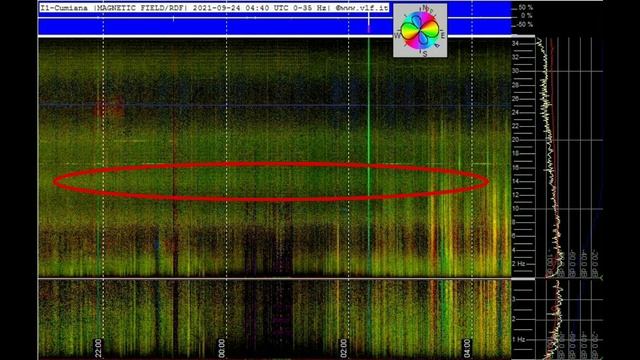Select the 04:00 time label

click(467, 348)
